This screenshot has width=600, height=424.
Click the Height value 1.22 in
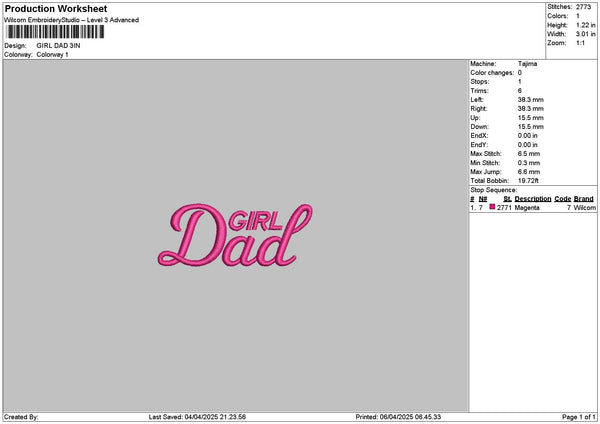point(586,25)
